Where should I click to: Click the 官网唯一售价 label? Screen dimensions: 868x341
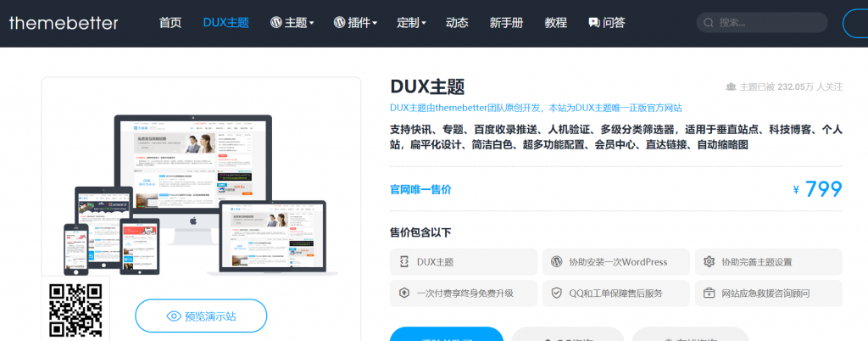pos(420,190)
